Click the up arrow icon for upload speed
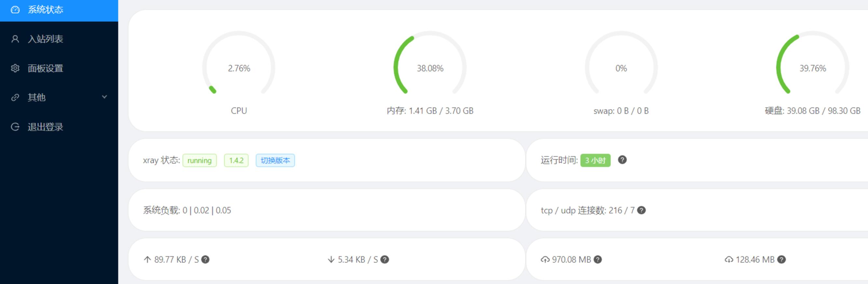 point(147,259)
